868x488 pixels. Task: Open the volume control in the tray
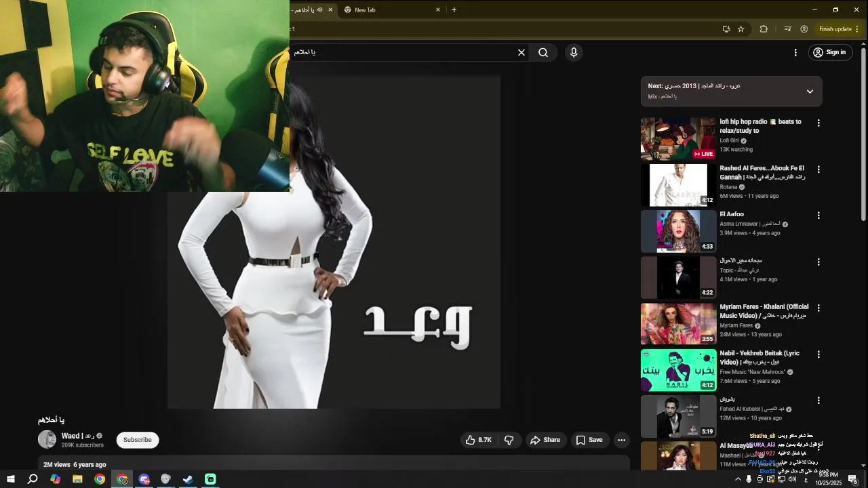pos(793,479)
